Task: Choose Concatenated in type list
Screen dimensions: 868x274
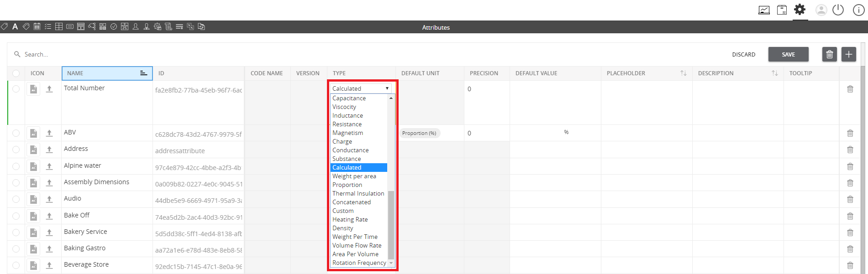Action: [x=359, y=202]
